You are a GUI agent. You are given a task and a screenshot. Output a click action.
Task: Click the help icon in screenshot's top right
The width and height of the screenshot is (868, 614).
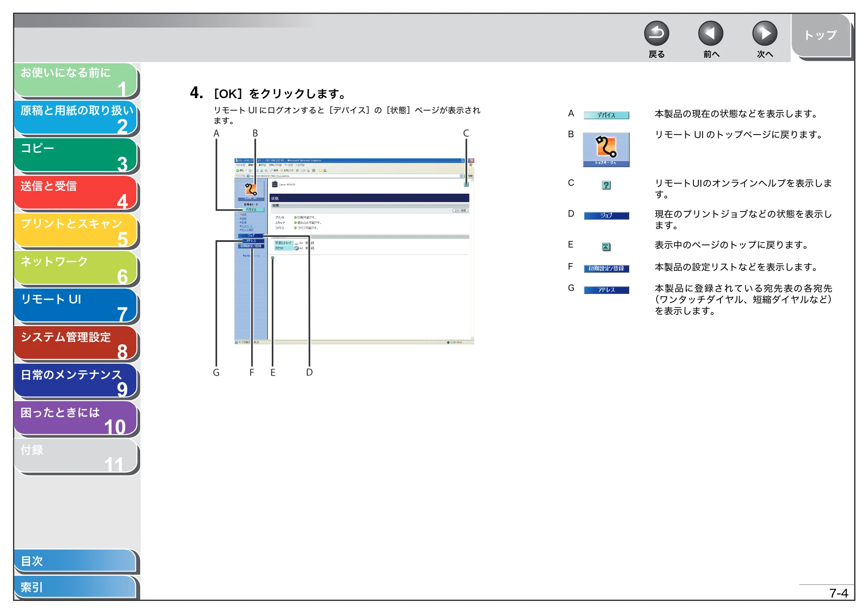click(x=466, y=185)
